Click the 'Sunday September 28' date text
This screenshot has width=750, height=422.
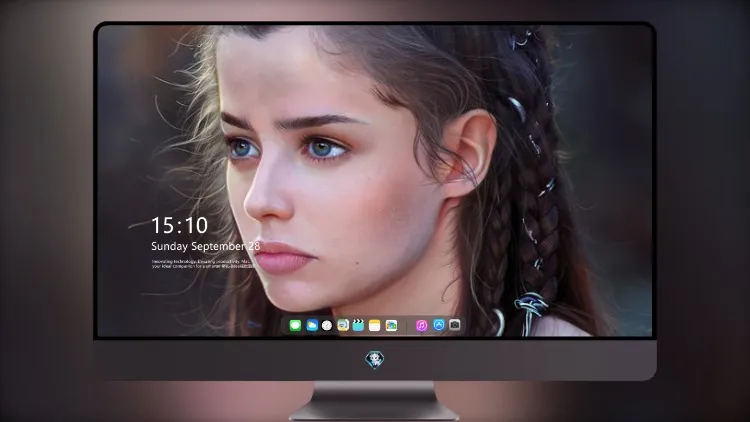205,246
